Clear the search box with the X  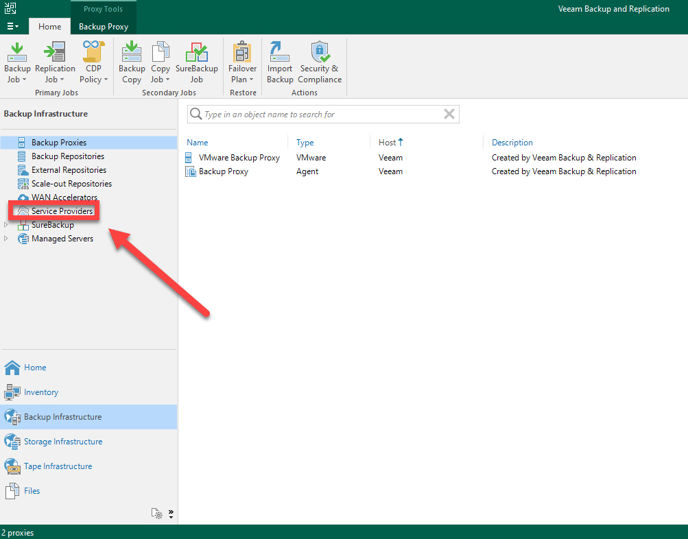[449, 114]
